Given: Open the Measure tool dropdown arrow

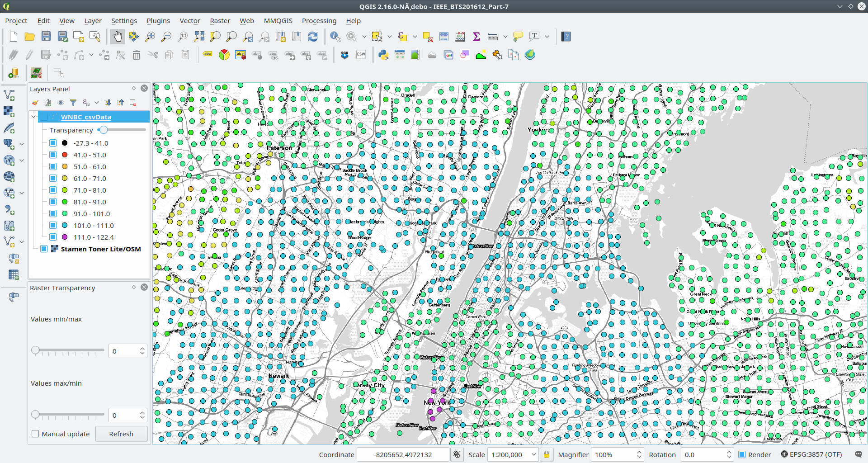Looking at the screenshot, I should click(505, 37).
